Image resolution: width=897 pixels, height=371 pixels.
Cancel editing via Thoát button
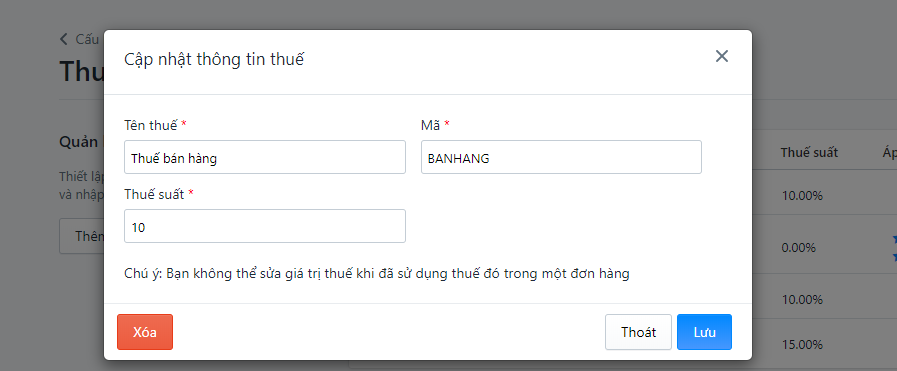click(638, 332)
